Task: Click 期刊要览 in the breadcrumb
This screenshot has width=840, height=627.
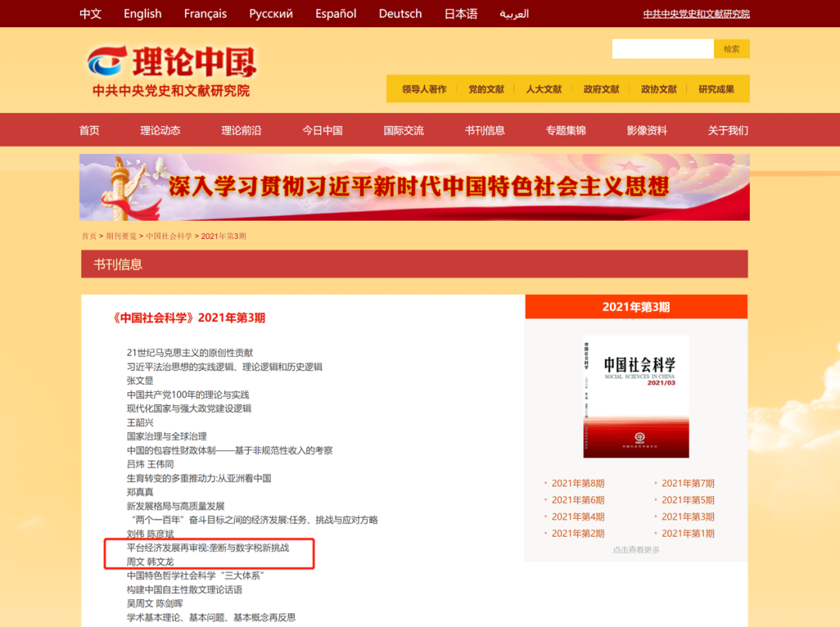Action: (121, 236)
